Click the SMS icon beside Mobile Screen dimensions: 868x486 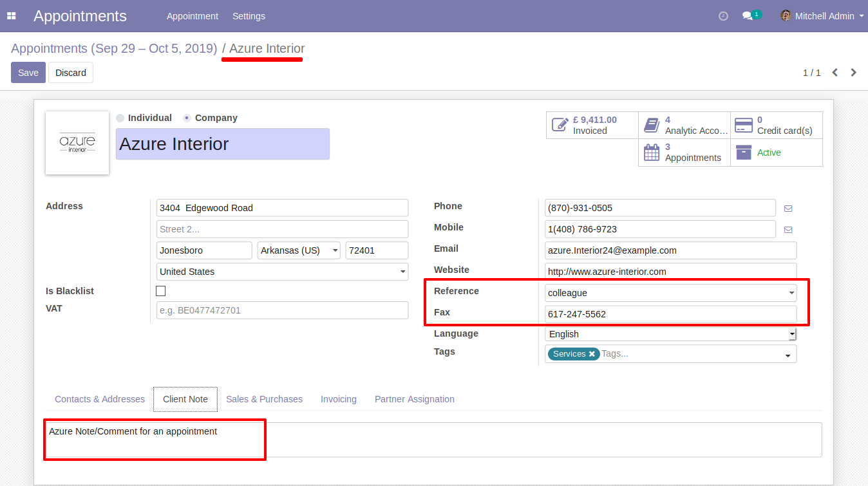(x=788, y=230)
